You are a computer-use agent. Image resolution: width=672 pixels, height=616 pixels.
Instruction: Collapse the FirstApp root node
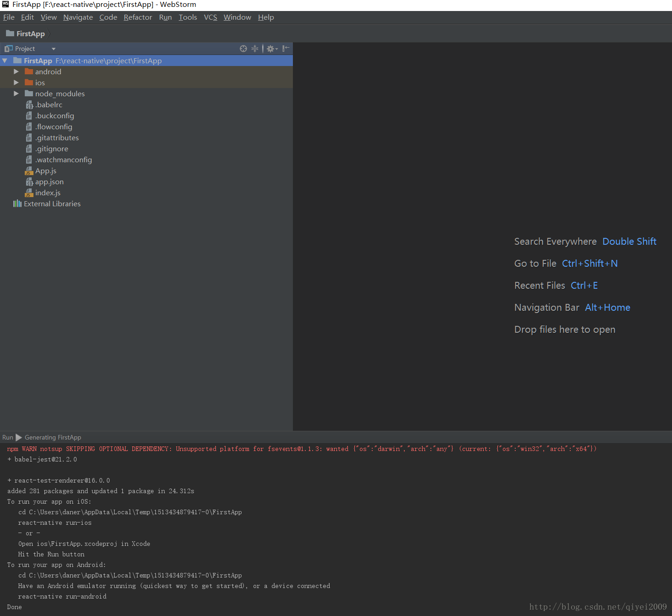tap(5, 60)
